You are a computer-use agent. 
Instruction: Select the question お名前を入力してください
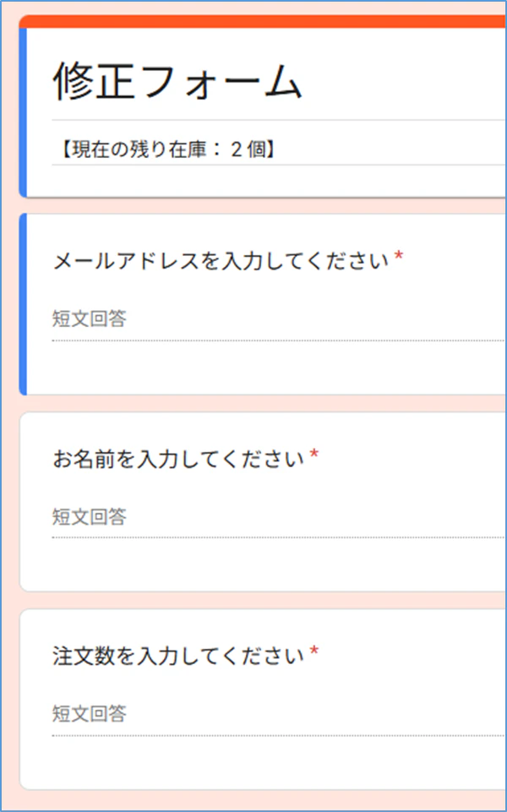point(178,458)
